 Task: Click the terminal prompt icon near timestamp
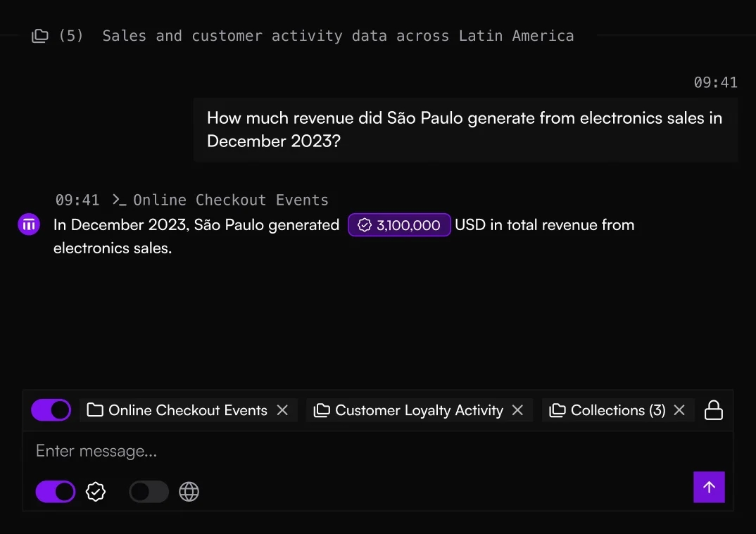coord(119,200)
